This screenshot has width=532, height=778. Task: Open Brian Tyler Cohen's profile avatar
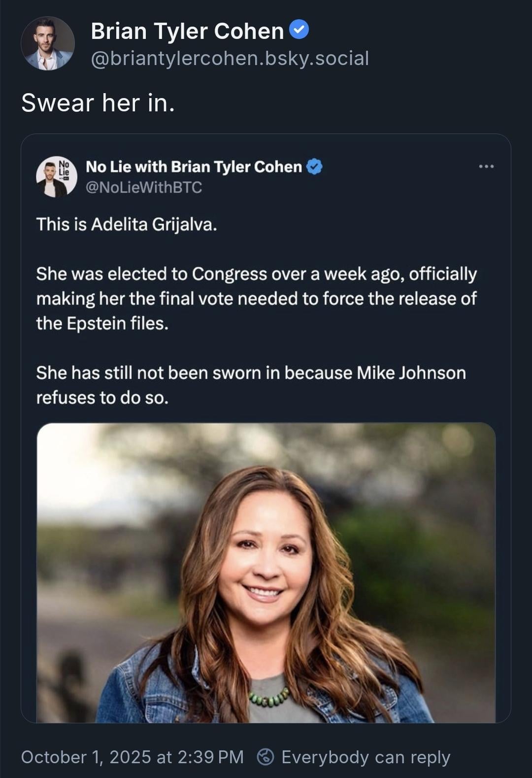pyautogui.click(x=48, y=43)
